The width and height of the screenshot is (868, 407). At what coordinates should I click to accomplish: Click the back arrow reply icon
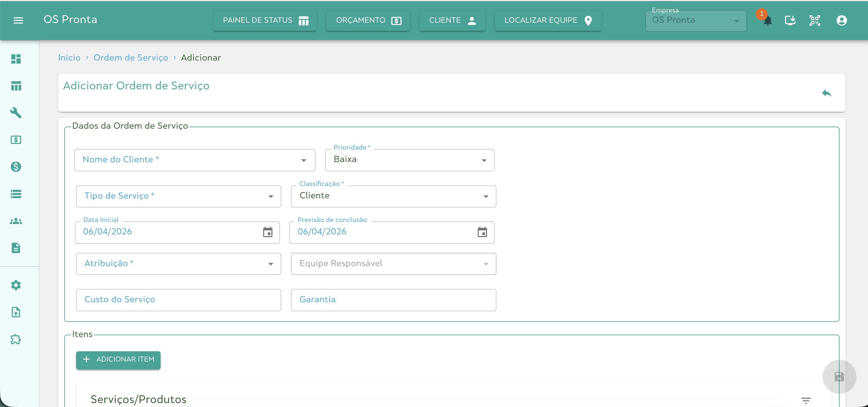click(826, 93)
